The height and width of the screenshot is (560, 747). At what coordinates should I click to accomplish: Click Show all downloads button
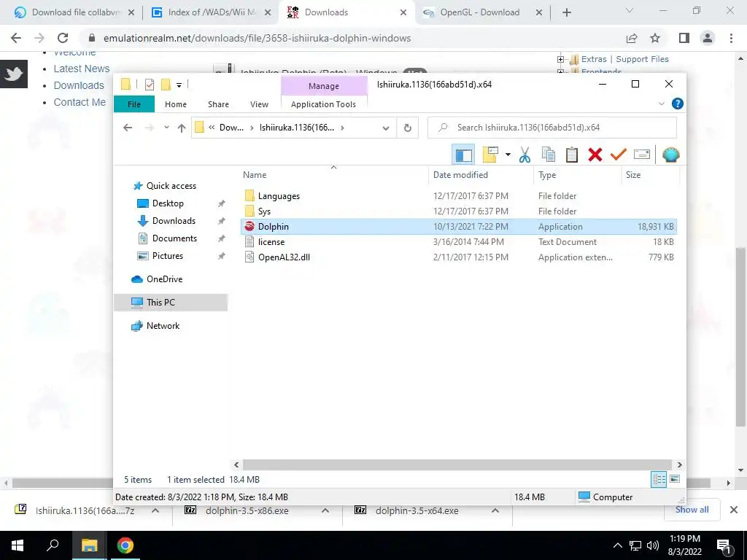(x=692, y=510)
